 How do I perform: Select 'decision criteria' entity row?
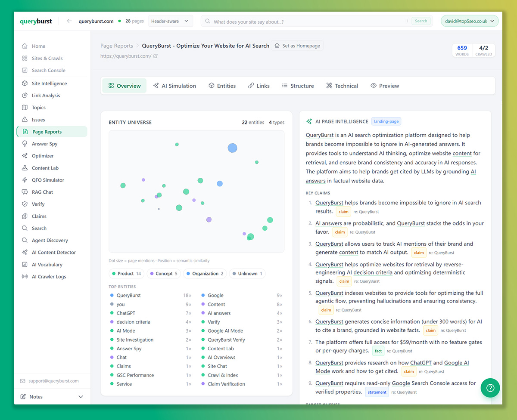click(x=151, y=322)
